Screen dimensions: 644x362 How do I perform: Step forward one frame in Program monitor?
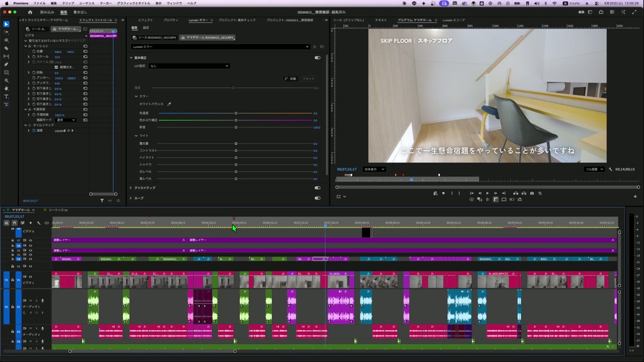click(x=495, y=193)
